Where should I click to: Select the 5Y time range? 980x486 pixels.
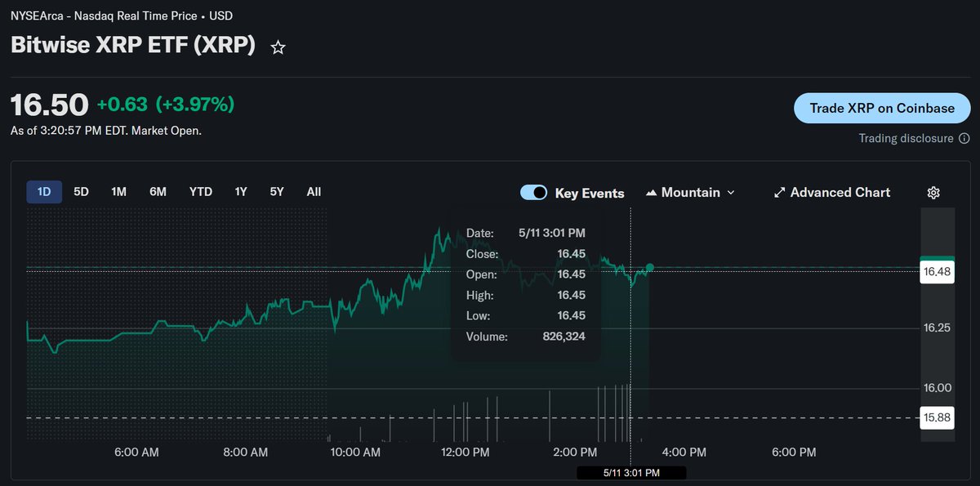click(x=277, y=192)
